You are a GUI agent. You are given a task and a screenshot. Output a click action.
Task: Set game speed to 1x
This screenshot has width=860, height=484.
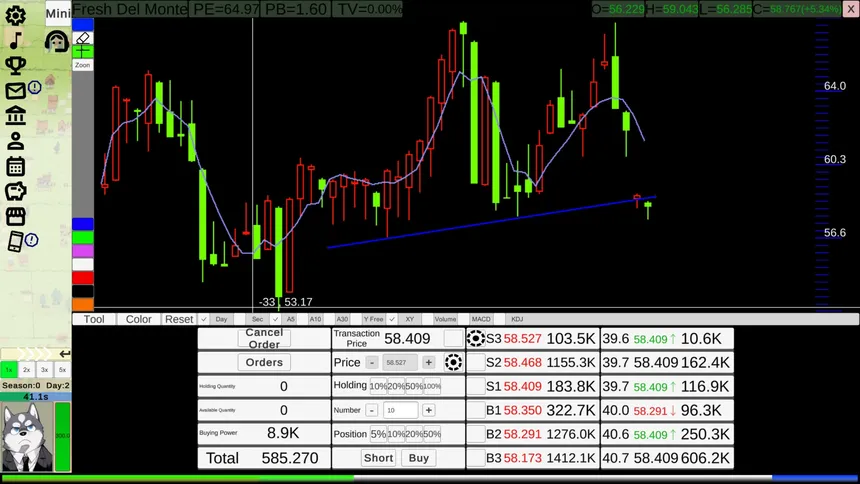[x=9, y=370]
